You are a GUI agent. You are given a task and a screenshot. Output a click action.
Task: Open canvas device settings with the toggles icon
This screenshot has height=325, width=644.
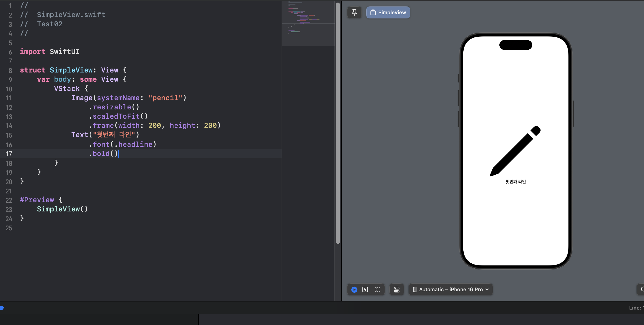(x=397, y=289)
